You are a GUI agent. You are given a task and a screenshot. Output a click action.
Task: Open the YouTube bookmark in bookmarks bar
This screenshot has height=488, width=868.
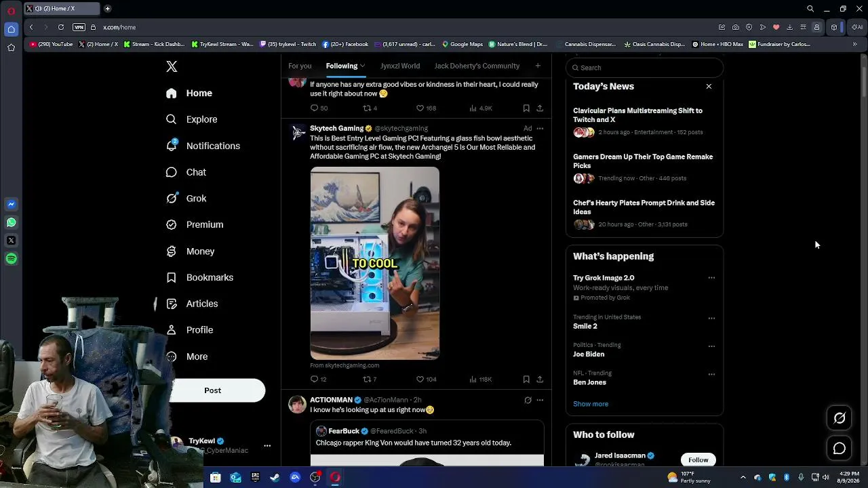(x=51, y=44)
